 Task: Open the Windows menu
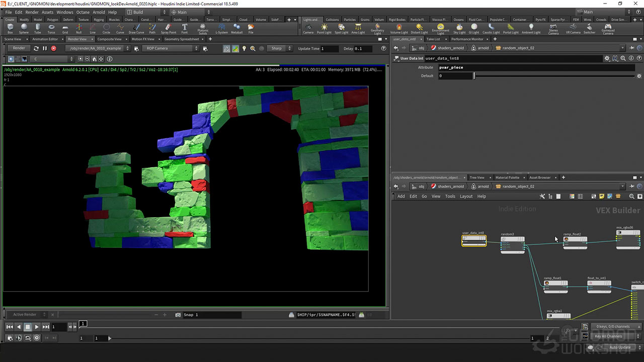(64, 12)
